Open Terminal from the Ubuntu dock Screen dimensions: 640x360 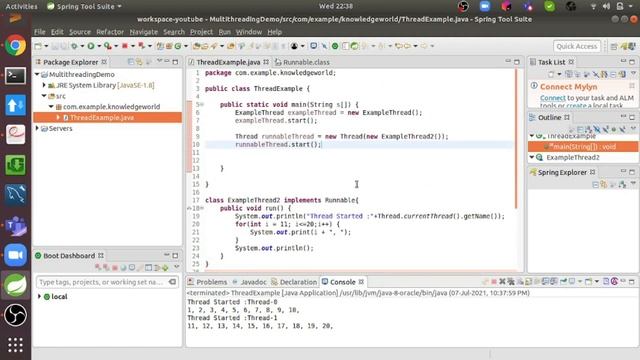click(16, 76)
